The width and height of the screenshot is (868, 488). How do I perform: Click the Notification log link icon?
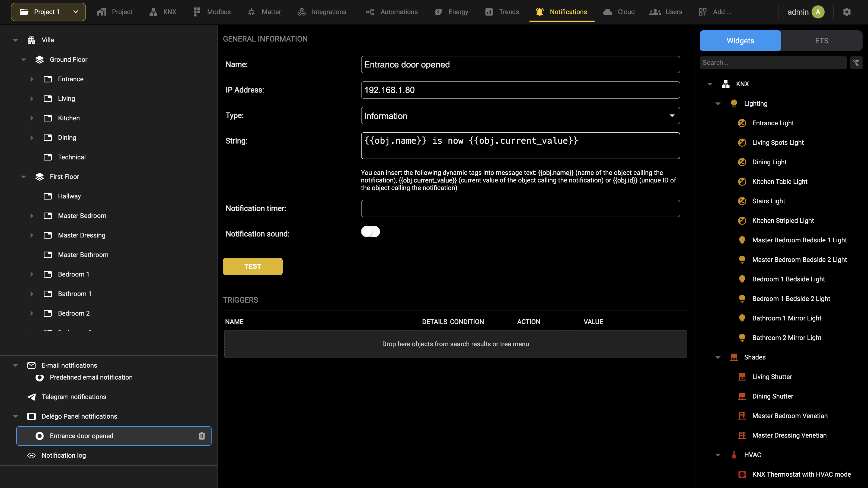(31, 455)
